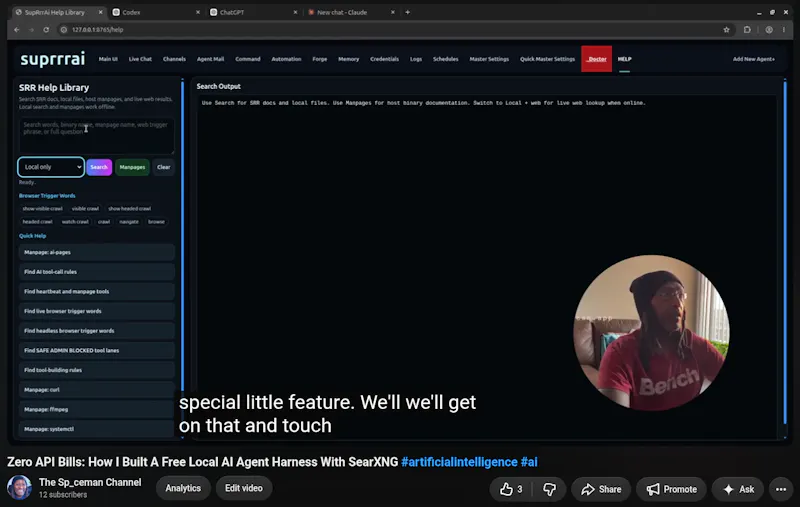Click the purple Search button

tap(99, 167)
